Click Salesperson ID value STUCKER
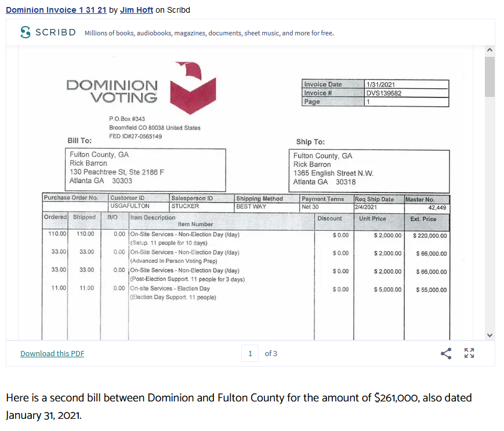The height and width of the screenshot is (431, 504). point(185,206)
